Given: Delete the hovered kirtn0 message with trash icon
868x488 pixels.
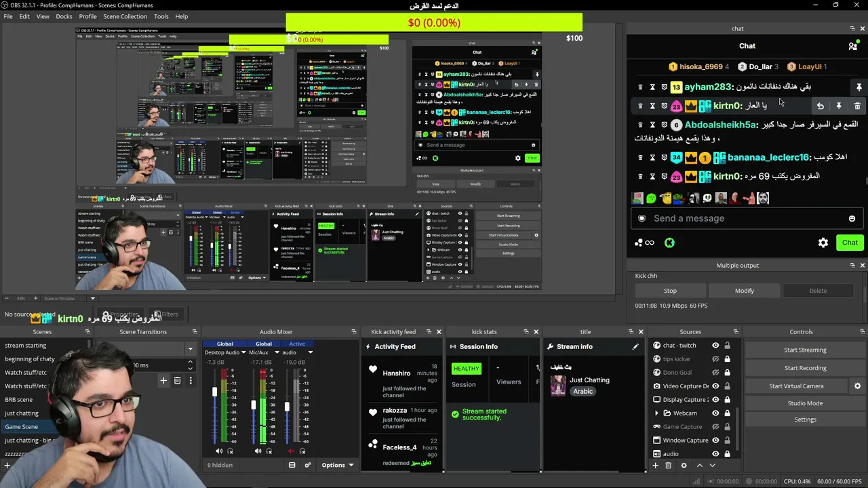Looking at the screenshot, I should point(857,106).
